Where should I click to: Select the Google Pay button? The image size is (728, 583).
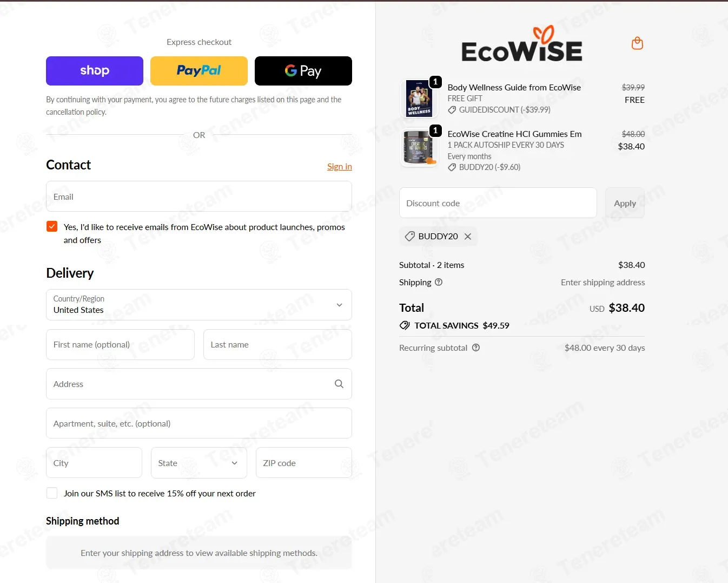pos(303,71)
